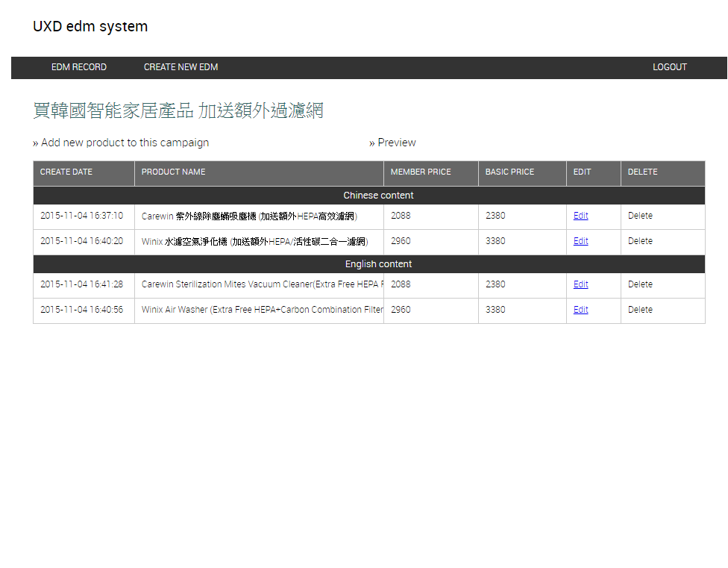Image resolution: width=728 pixels, height=568 pixels.
Task: Click Add new product to this campaign
Action: point(121,143)
